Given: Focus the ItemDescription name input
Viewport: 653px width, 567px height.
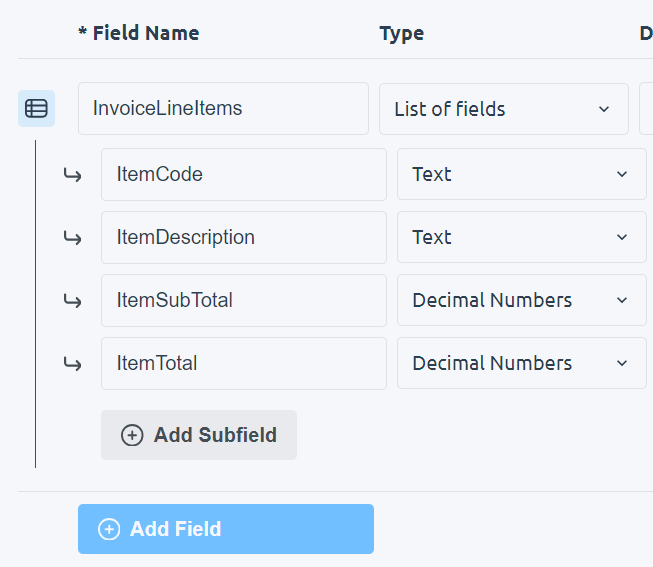Looking at the screenshot, I should tap(243, 238).
